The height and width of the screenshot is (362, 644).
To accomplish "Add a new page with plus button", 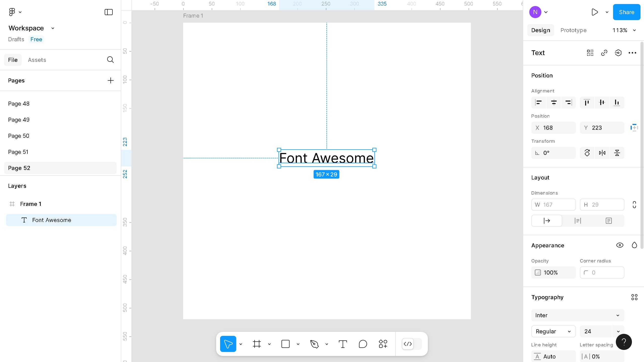I will 110,80.
